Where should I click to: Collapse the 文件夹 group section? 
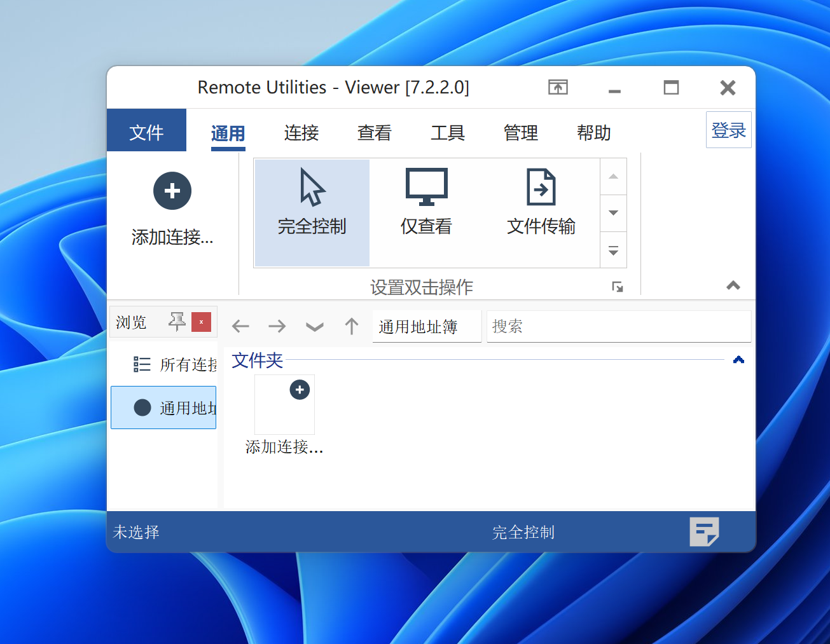coord(738,360)
